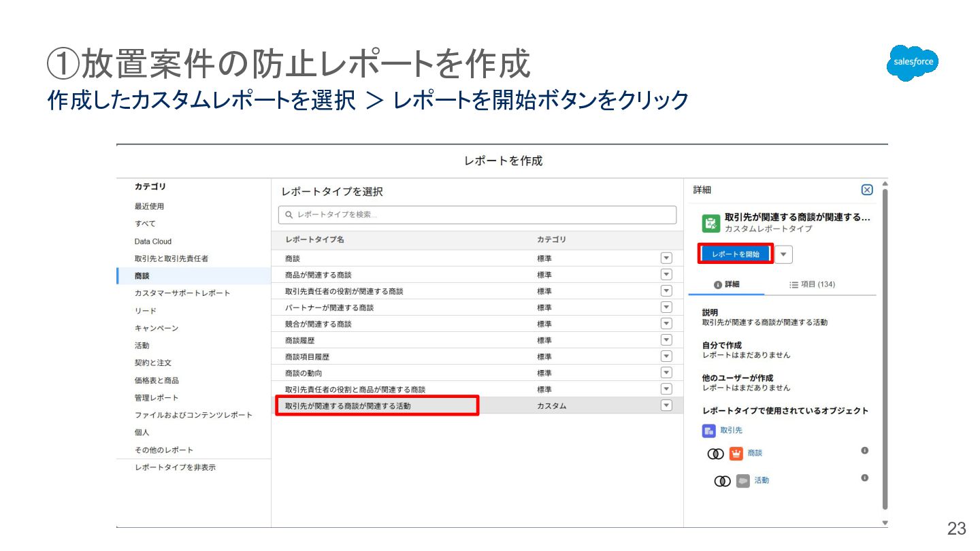Close the 詳細 panel with the X icon
The image size is (980, 551).
point(867,190)
